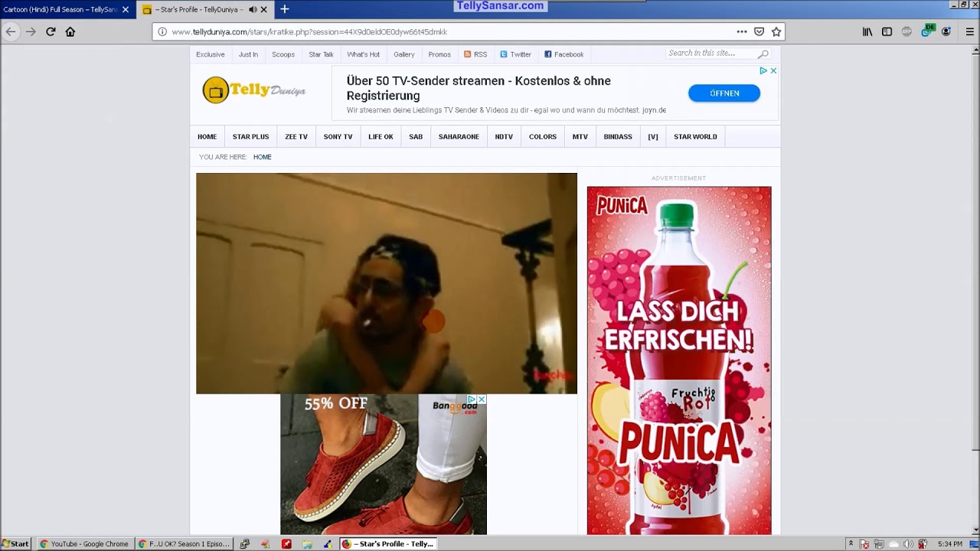The width and height of the screenshot is (980, 551).
Task: Select MTV in the channel menu
Action: [x=580, y=137]
